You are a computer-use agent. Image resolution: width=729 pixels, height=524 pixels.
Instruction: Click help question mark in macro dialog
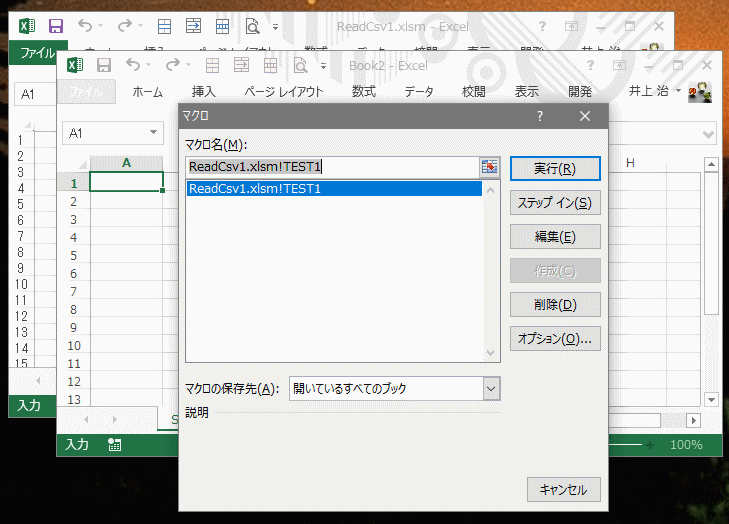tap(540, 116)
